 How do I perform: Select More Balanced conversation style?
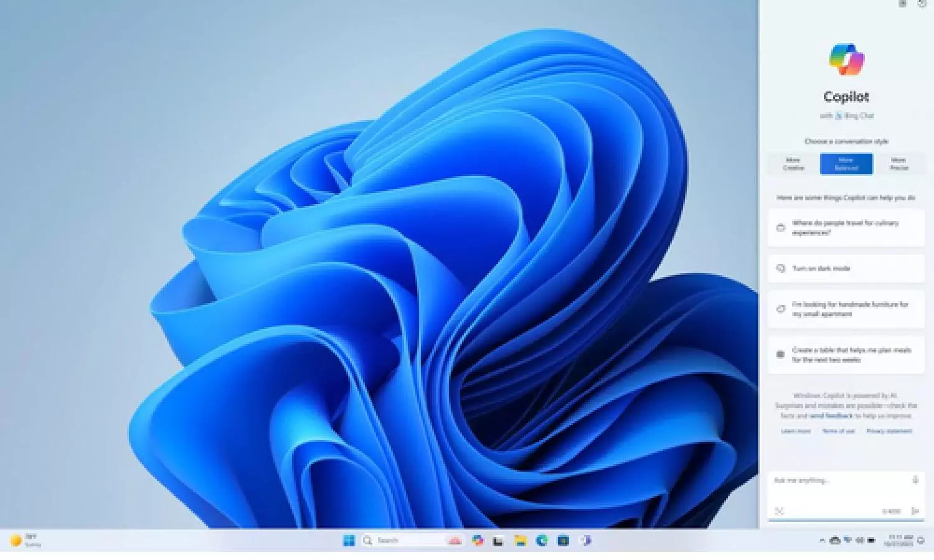coord(846,164)
